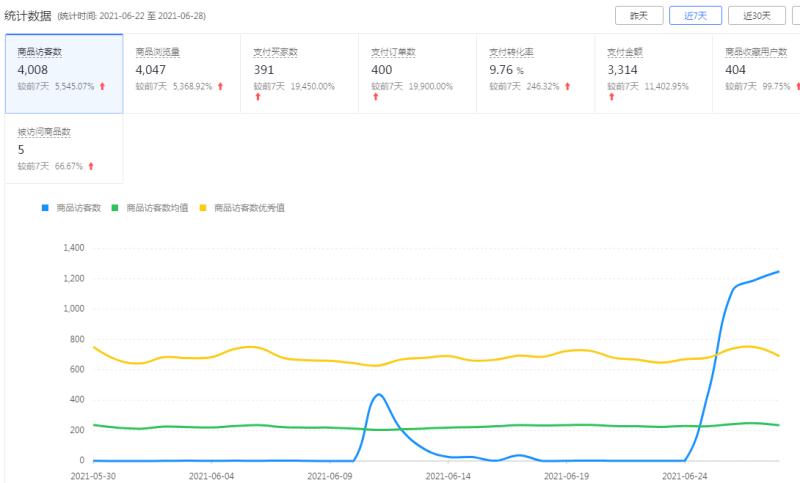
Task: Click red up arrow under 支付金额
Action: coord(611,96)
